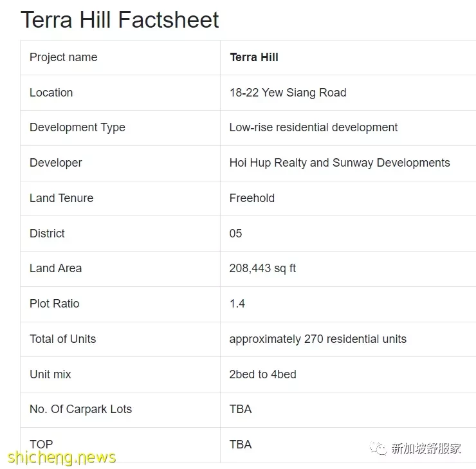Click the District 05 value

click(x=235, y=234)
